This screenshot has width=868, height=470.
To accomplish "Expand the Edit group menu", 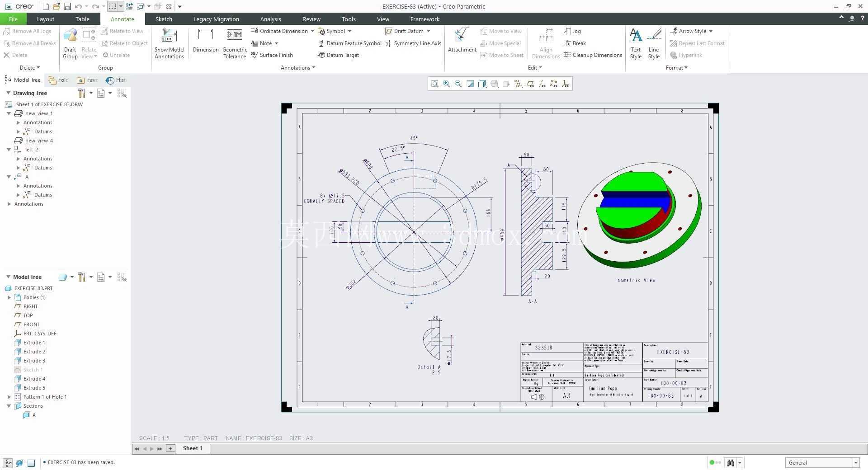I will 535,68.
